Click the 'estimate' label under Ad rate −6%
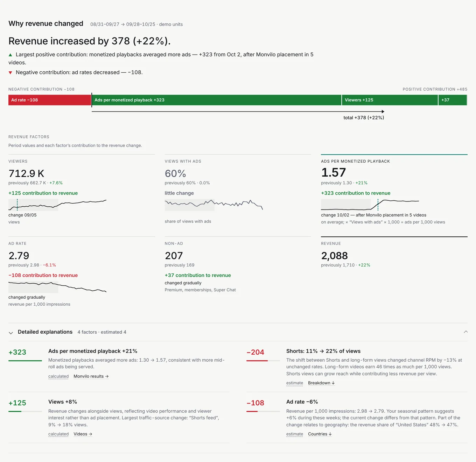The width and height of the screenshot is (476, 462). pyautogui.click(x=295, y=434)
